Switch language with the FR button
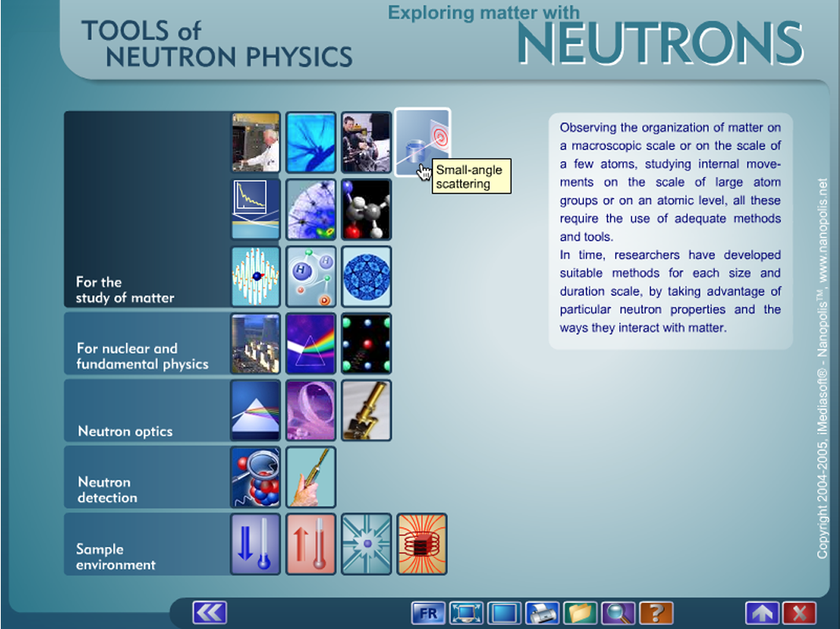Image resolution: width=840 pixels, height=629 pixels. pos(428,613)
